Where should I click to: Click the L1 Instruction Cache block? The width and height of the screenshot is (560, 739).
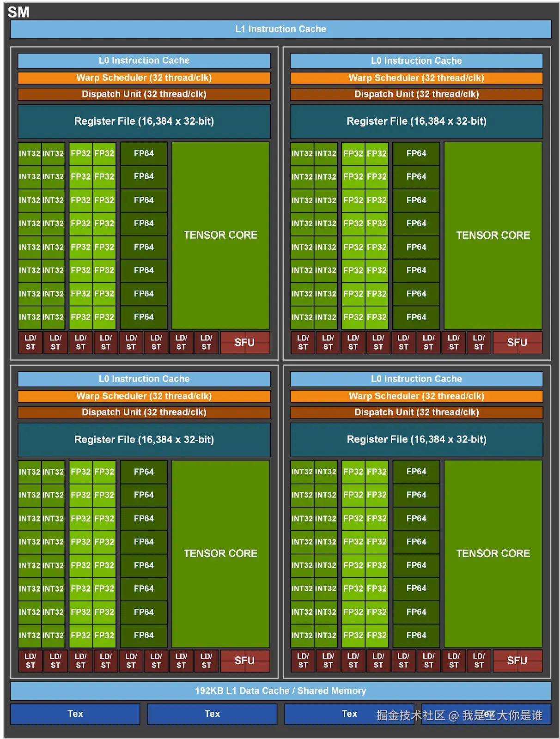coord(280,29)
